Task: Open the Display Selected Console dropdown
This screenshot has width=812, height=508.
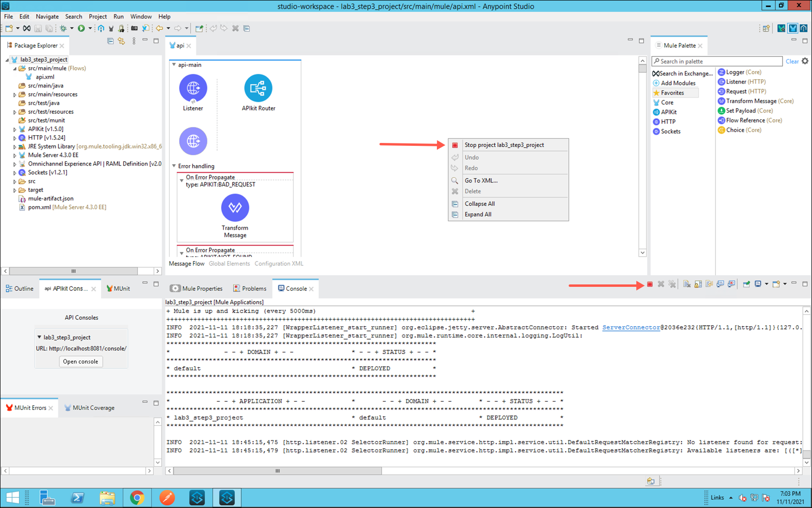Action: (x=766, y=284)
